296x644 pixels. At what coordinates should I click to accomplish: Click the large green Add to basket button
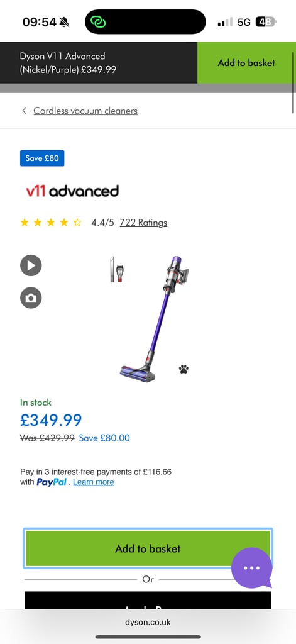point(148,548)
